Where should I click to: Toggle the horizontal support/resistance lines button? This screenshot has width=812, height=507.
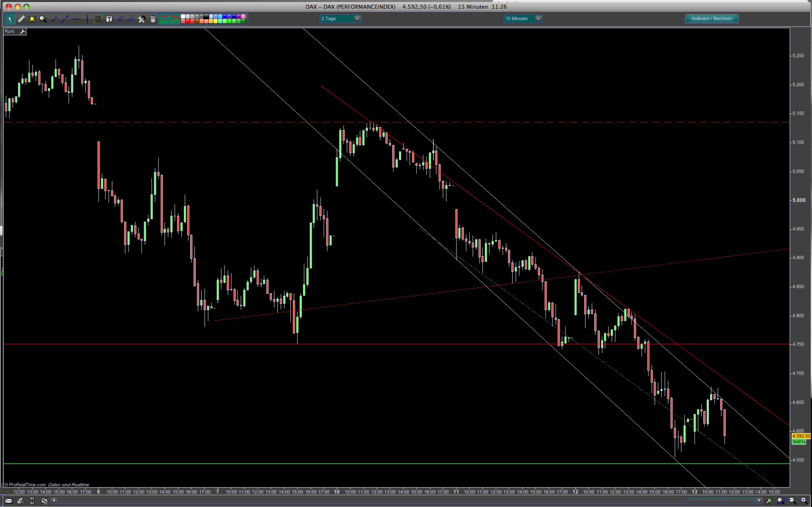164,19
